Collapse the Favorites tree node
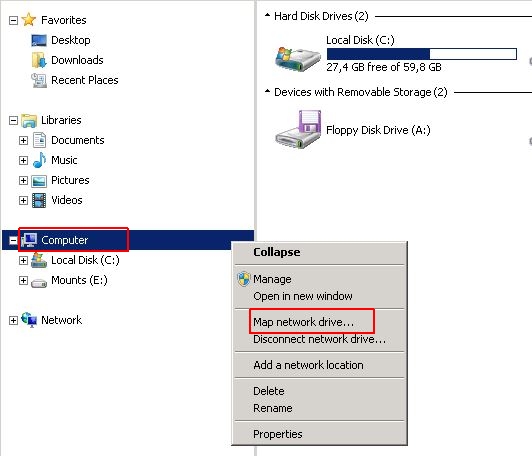Viewport: 532px width, 456px height. [x=13, y=20]
